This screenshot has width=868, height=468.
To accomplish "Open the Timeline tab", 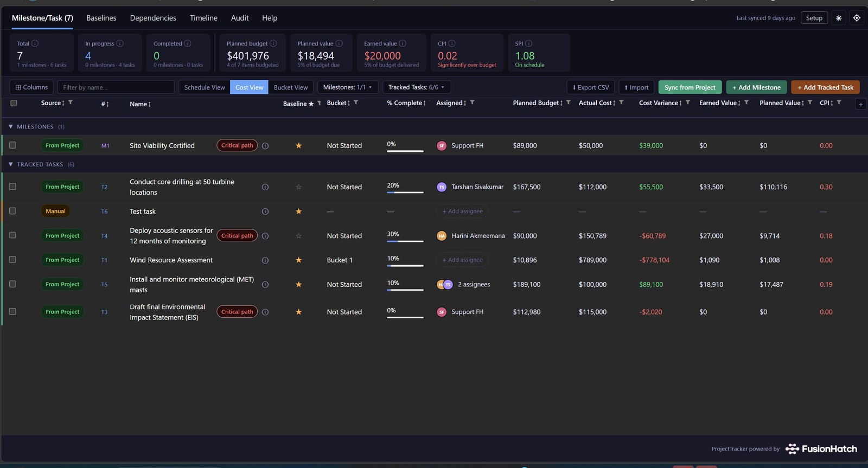I will [x=203, y=18].
